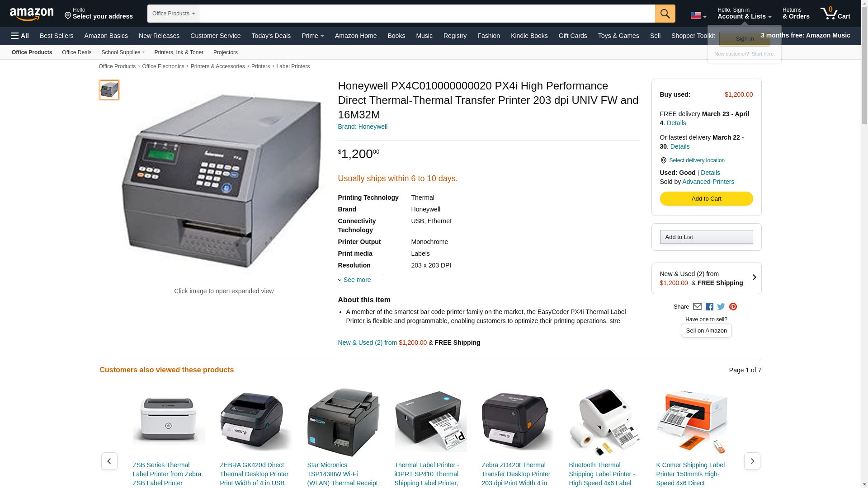This screenshot has width=868, height=488.
Task: Open Today's Deals navigation item
Action: 271,36
